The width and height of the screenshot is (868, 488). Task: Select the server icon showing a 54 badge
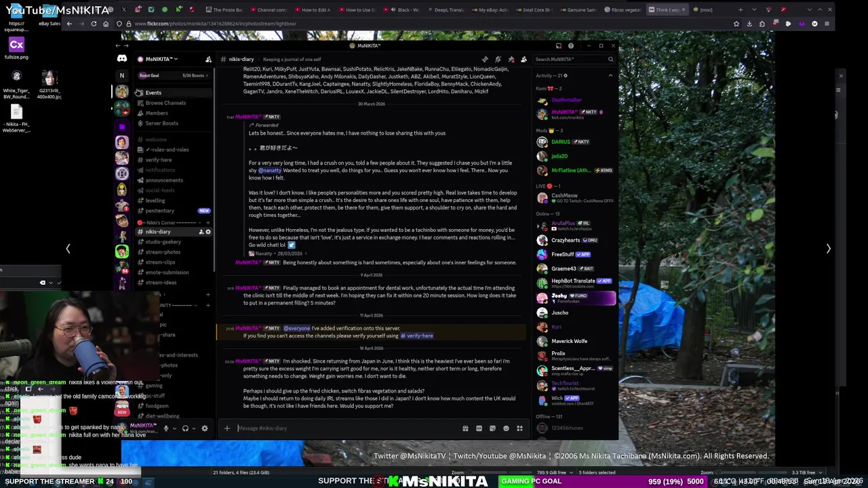coord(122,268)
